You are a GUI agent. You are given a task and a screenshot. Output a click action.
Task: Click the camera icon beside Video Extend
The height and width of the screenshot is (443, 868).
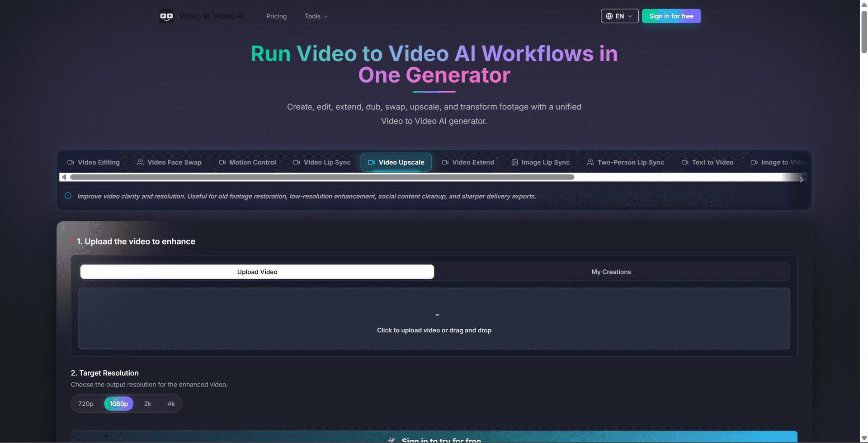click(x=445, y=162)
